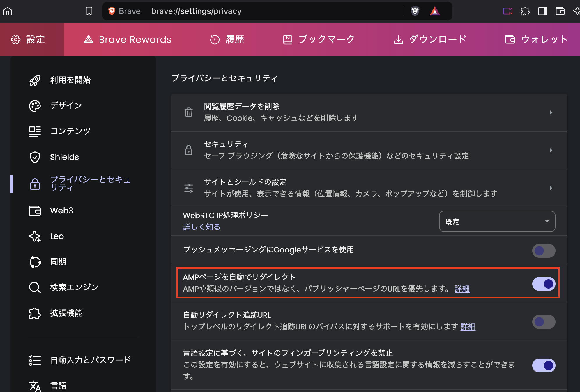Enable 自動リダイレクト追跡URL toggle
Image resolution: width=580 pixels, height=392 pixels.
click(544, 322)
